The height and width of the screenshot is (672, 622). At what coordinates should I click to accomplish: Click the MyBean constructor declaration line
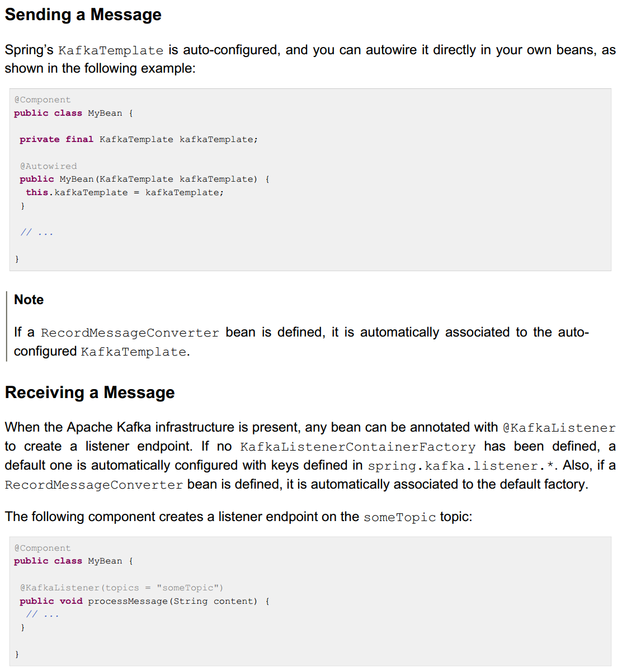pos(144,179)
